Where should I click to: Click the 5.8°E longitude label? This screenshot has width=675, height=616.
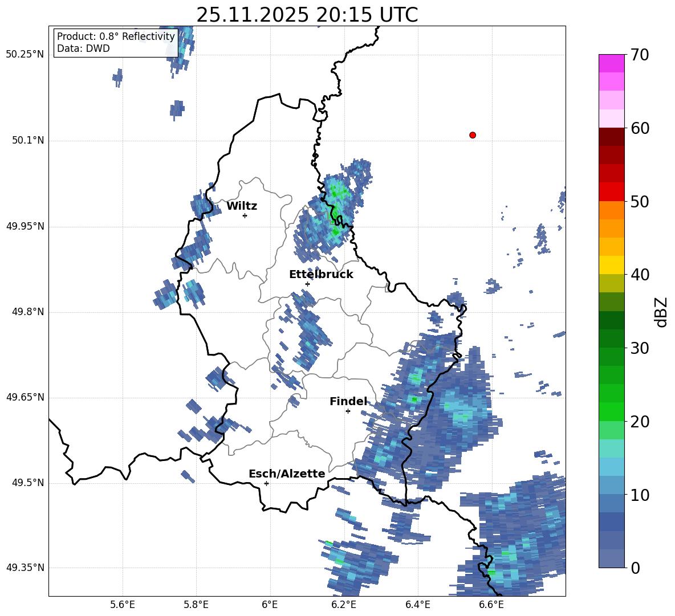pos(196,605)
